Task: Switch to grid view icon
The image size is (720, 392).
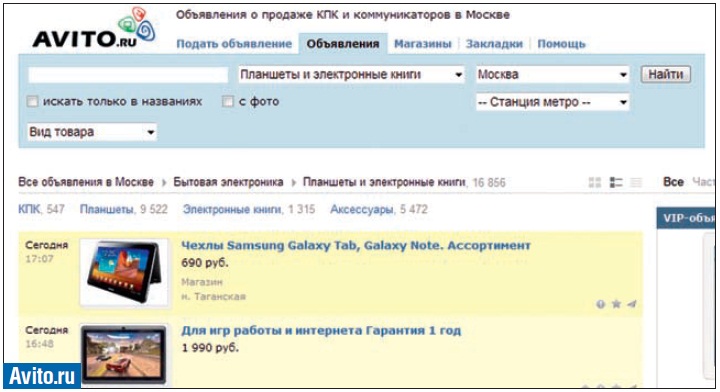Action: 595,183
